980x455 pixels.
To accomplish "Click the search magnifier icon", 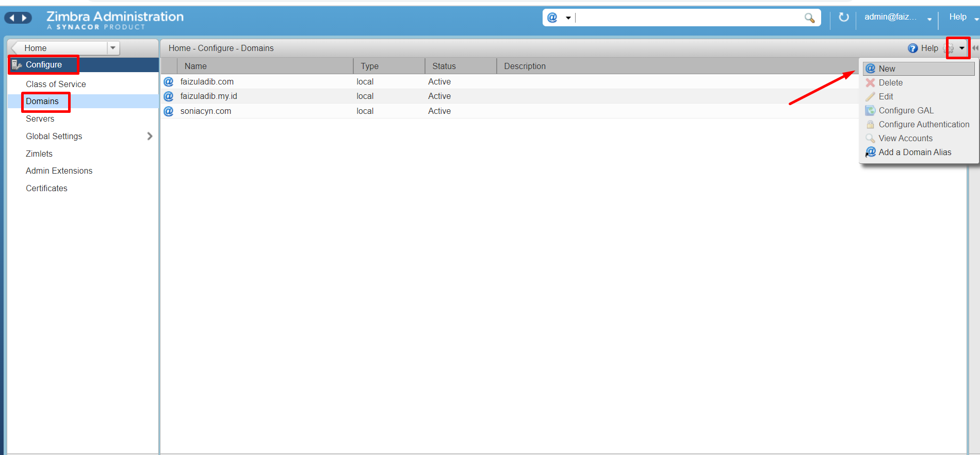I will click(810, 18).
